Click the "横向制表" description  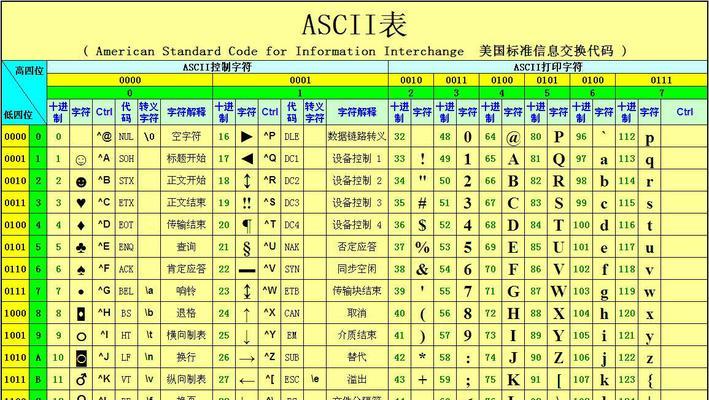(186, 335)
